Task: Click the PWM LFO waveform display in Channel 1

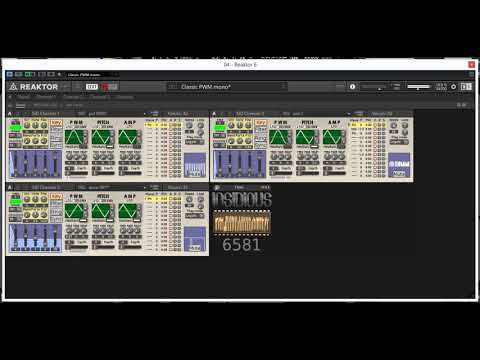Action: pos(73,137)
